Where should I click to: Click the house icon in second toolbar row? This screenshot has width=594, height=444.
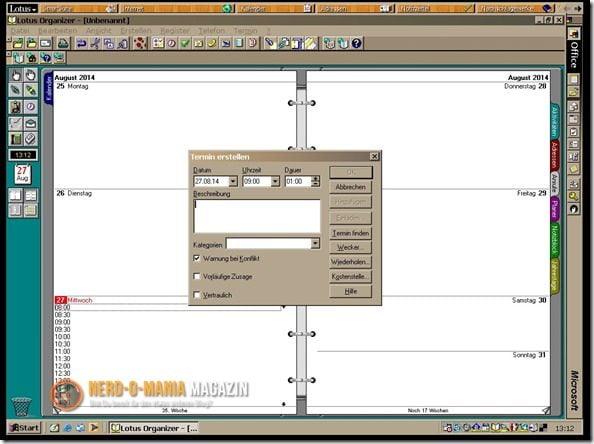32,58
